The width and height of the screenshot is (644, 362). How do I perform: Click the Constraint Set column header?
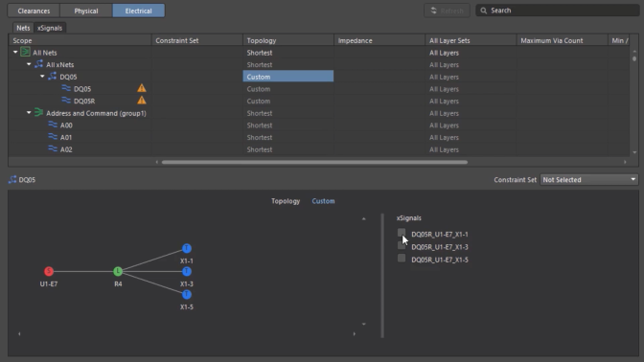tap(196, 40)
